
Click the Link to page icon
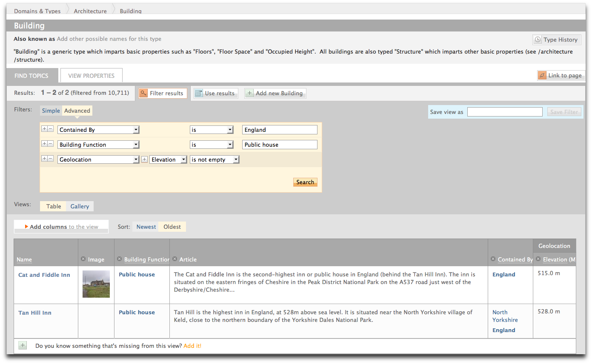point(542,75)
